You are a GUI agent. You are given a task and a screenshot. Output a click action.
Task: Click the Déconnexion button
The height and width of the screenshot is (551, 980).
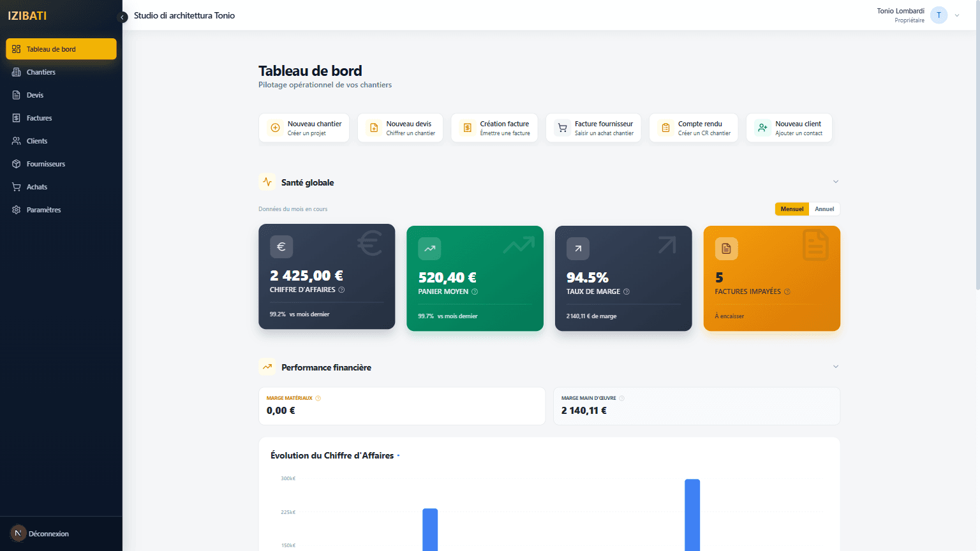48,534
